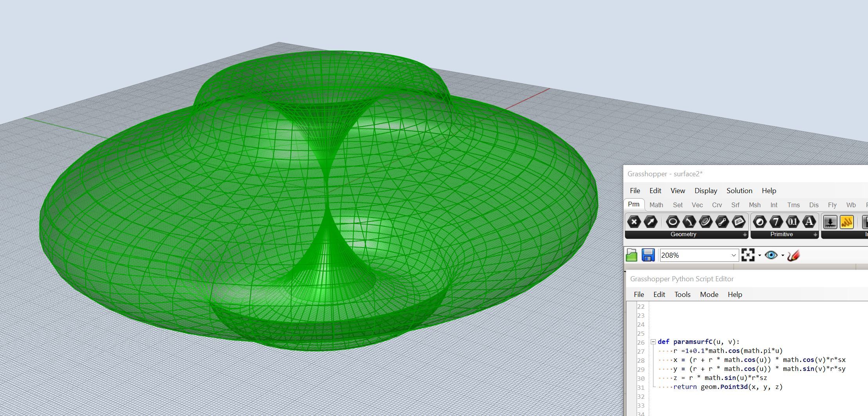Open file with green folder icon
This screenshot has height=416, width=868.
pos(632,255)
